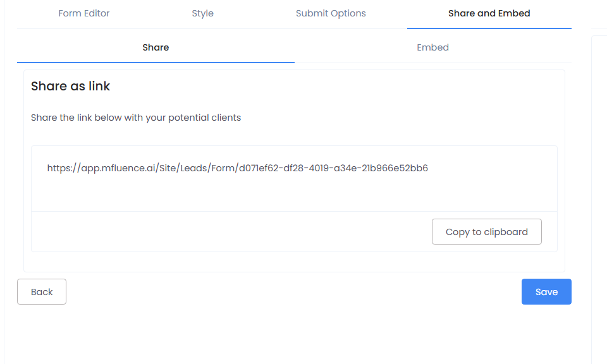Go to the Submit Options tab

pos(331,13)
